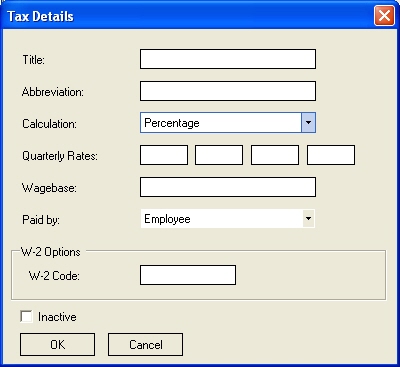This screenshot has height=367, width=400.
Task: Click the Title label text
Action: click(x=33, y=60)
